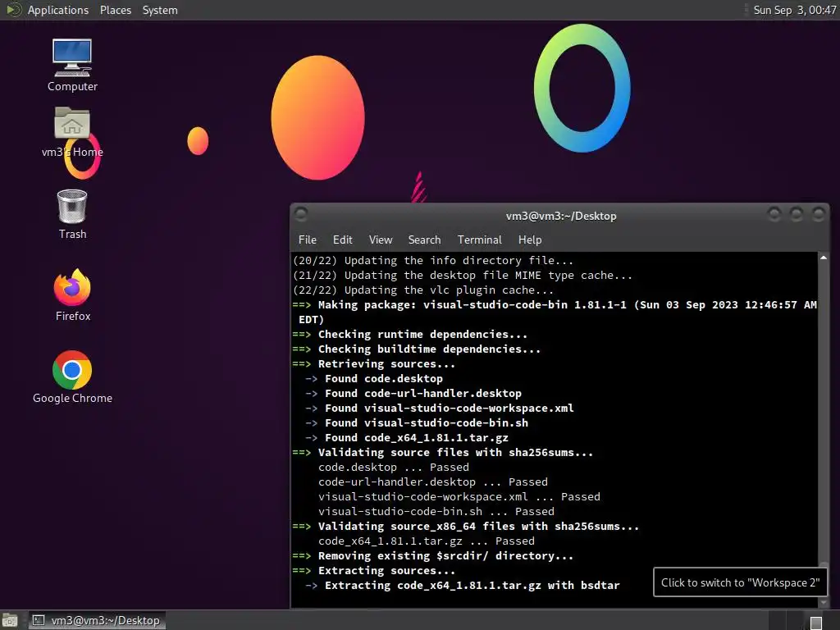Click the terminal title vm3@vm3:~/Desktop
The width and height of the screenshot is (840, 630).
[561, 216]
